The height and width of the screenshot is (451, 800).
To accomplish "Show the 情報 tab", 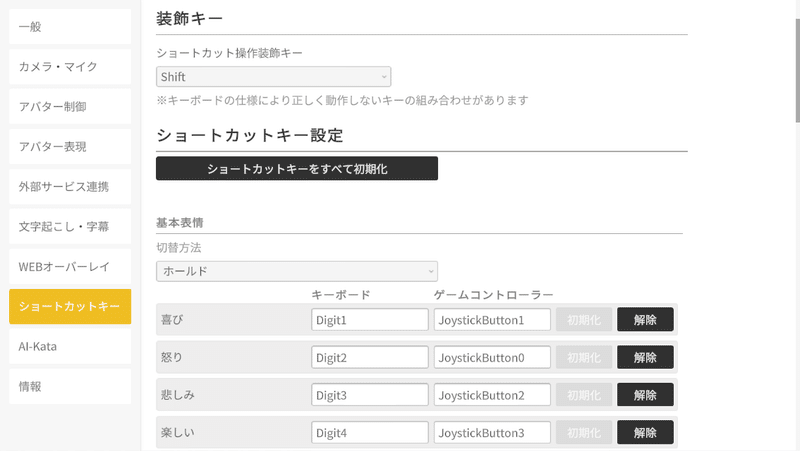I will [70, 385].
